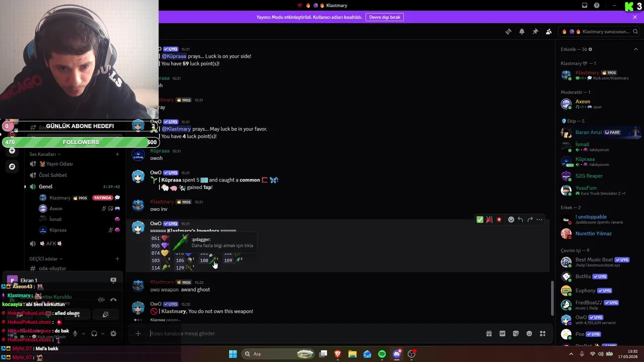
Task: Toggle microphone mute
Action: (x=75, y=333)
